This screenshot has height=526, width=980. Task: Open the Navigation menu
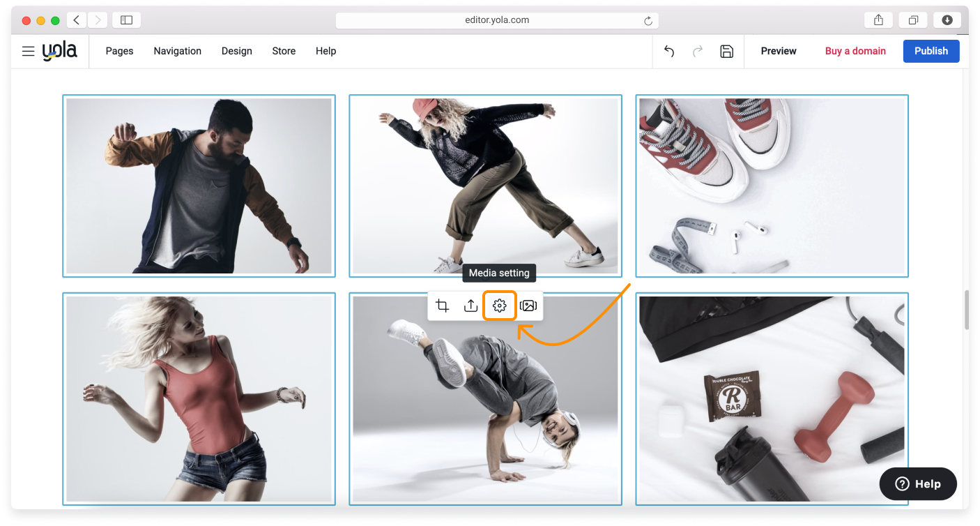(177, 51)
